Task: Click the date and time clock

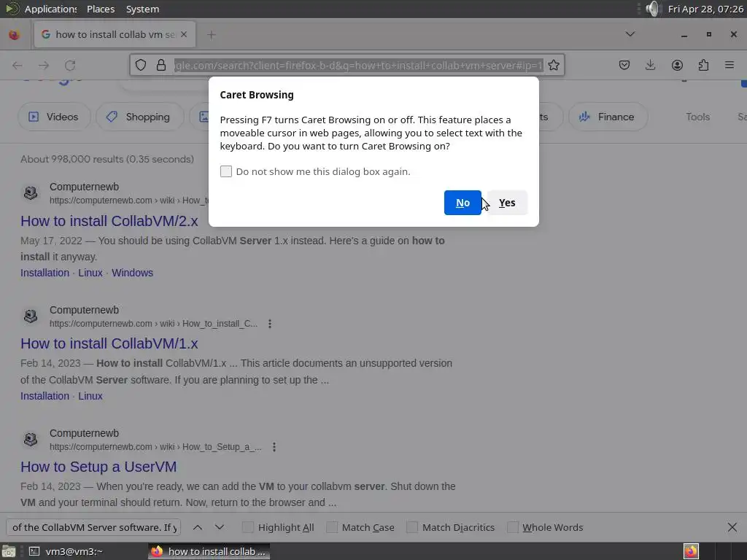Action: tap(705, 9)
